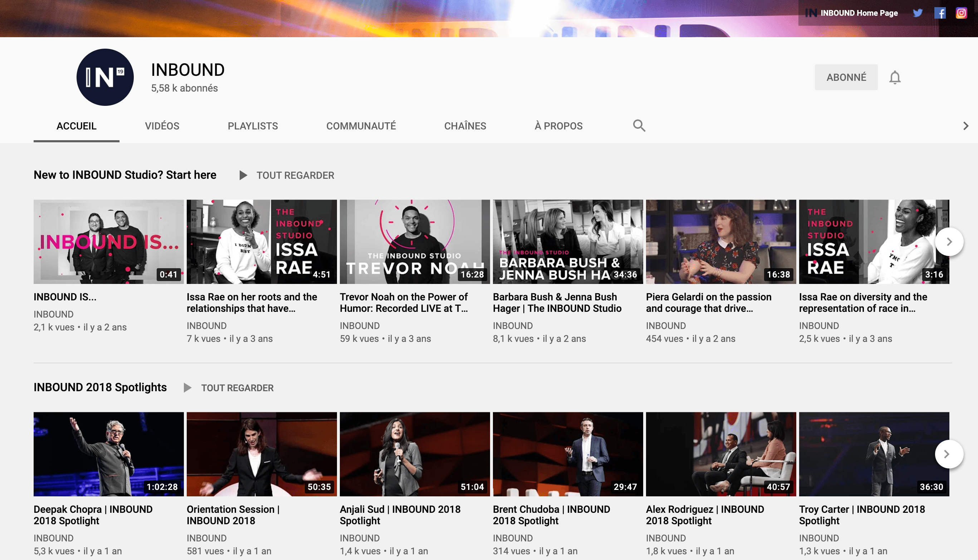Click 'Piera Gelardi on the passion' title
The height and width of the screenshot is (560, 978).
(x=709, y=303)
